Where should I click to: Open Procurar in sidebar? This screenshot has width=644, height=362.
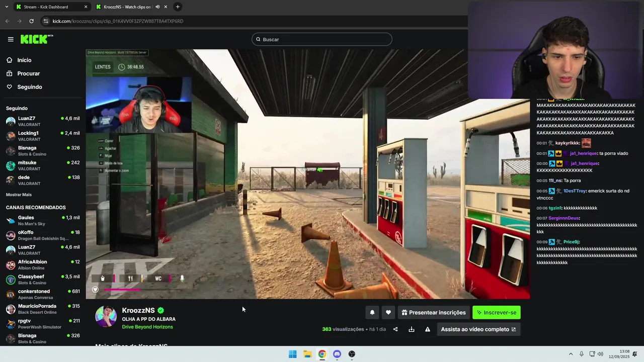[28, 73]
